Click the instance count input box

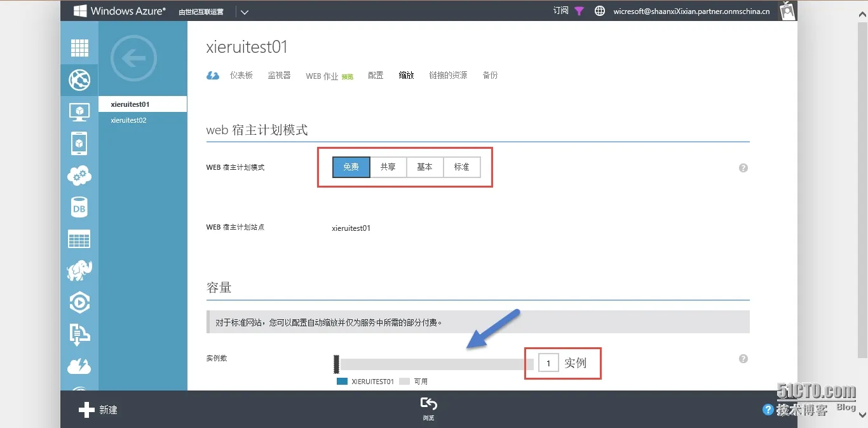pos(548,363)
